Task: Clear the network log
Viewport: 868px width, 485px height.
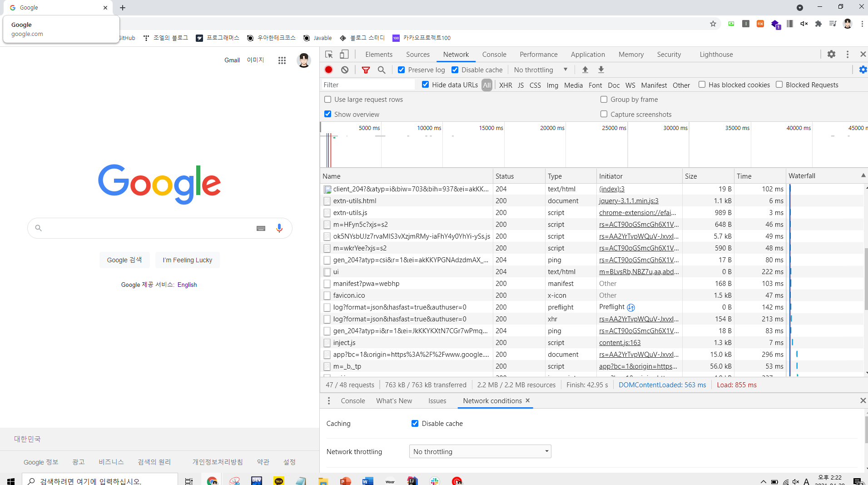Action: (x=346, y=70)
